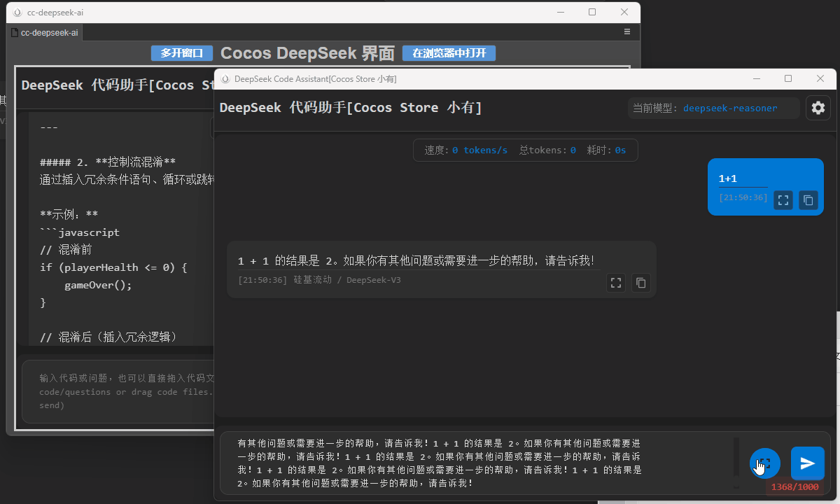Click the "硅基流动 / DeepSeek-V3" label
The width and height of the screenshot is (840, 504).
click(347, 280)
